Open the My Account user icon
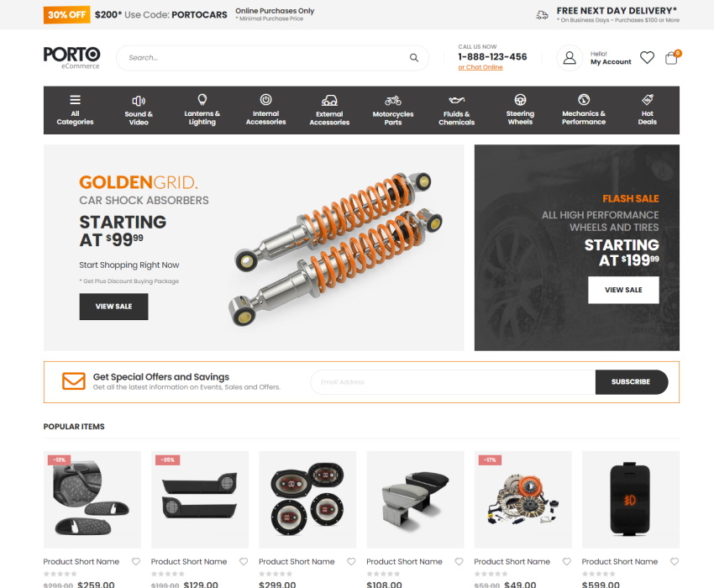 tap(570, 58)
